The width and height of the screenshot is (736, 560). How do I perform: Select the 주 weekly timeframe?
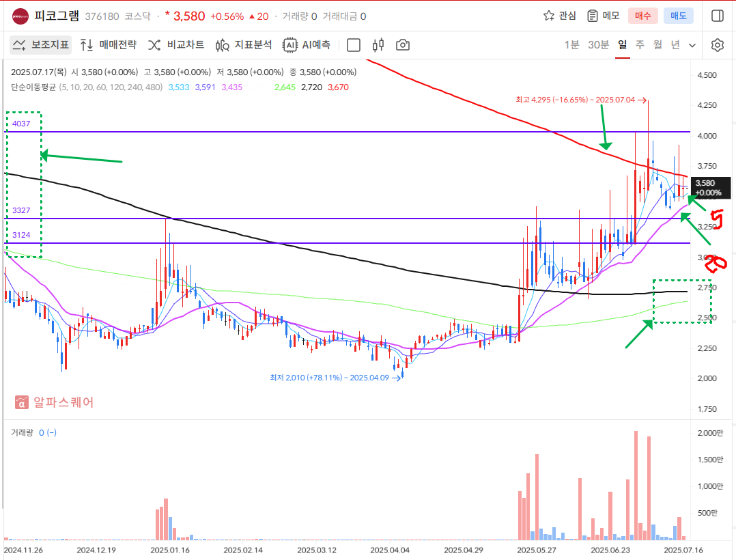[x=640, y=45]
